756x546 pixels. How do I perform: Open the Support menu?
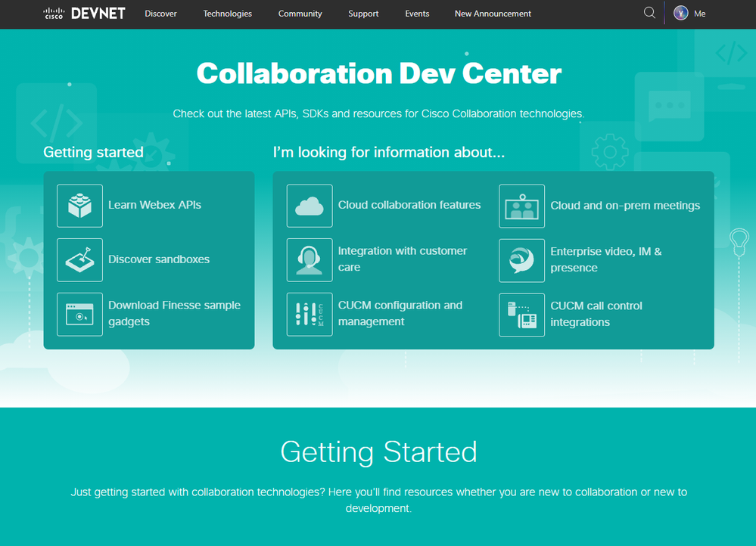coord(363,14)
